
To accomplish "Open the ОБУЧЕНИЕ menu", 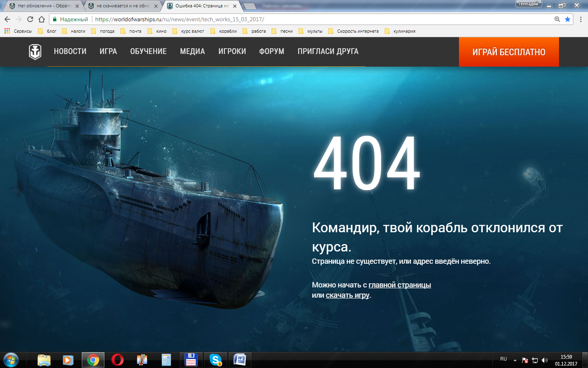I will [148, 52].
